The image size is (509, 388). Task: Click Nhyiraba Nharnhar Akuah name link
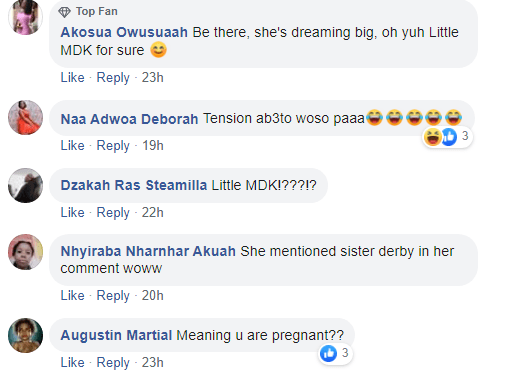[x=148, y=251]
